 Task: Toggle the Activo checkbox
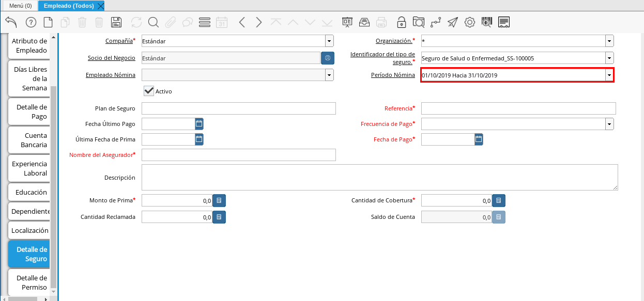[149, 91]
